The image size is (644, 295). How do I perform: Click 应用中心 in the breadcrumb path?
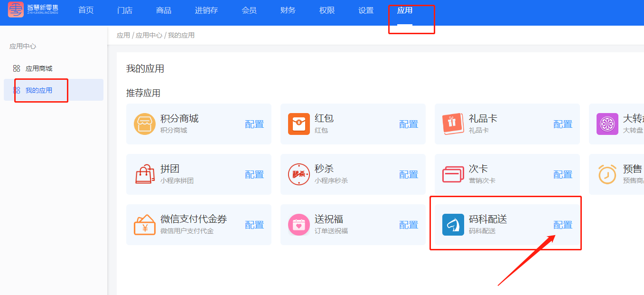(149, 35)
